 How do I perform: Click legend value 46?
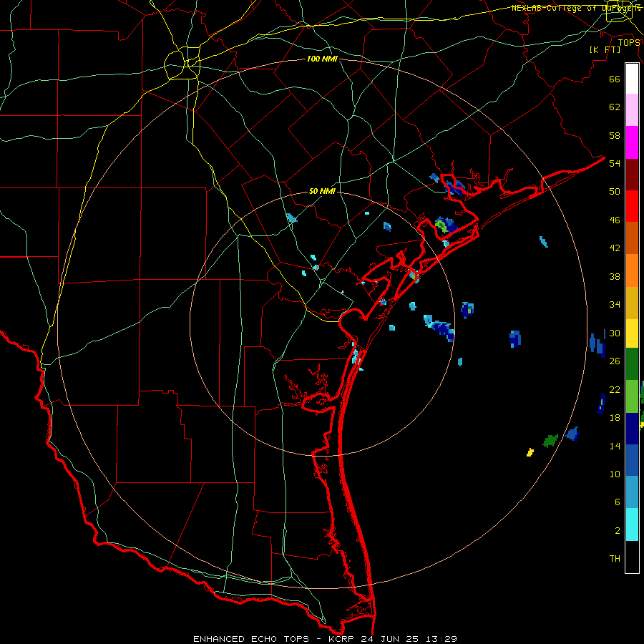[615, 220]
